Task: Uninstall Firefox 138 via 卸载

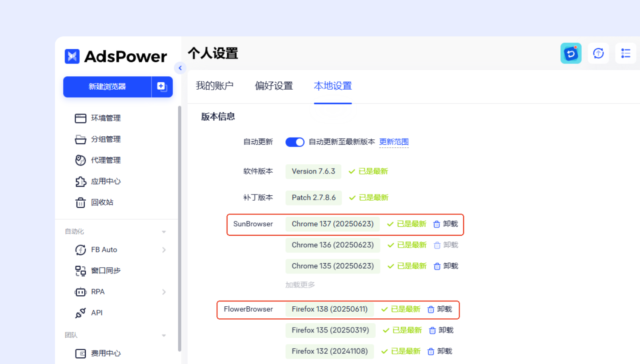Action: click(439, 309)
